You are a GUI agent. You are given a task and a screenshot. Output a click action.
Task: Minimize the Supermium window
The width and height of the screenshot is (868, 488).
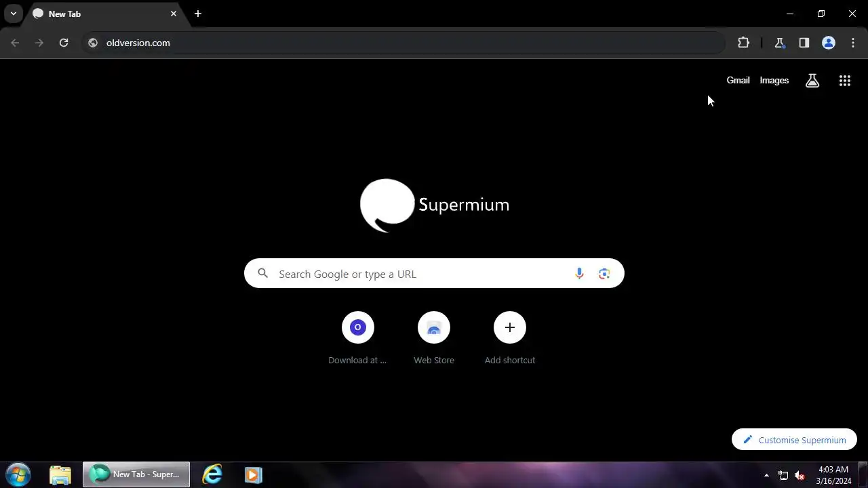pyautogui.click(x=790, y=14)
